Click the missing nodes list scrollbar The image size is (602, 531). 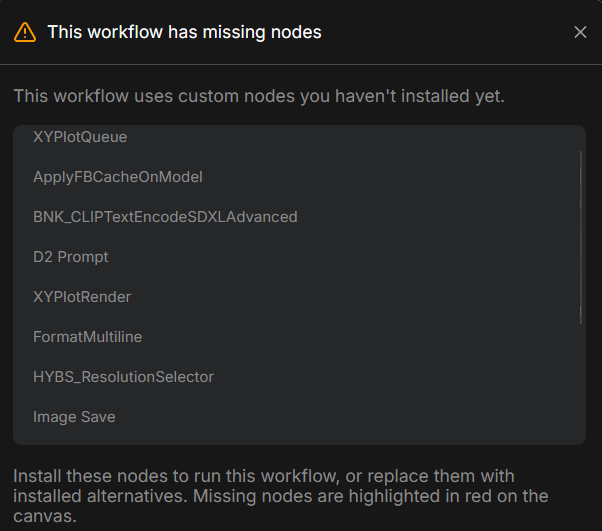coord(580,236)
